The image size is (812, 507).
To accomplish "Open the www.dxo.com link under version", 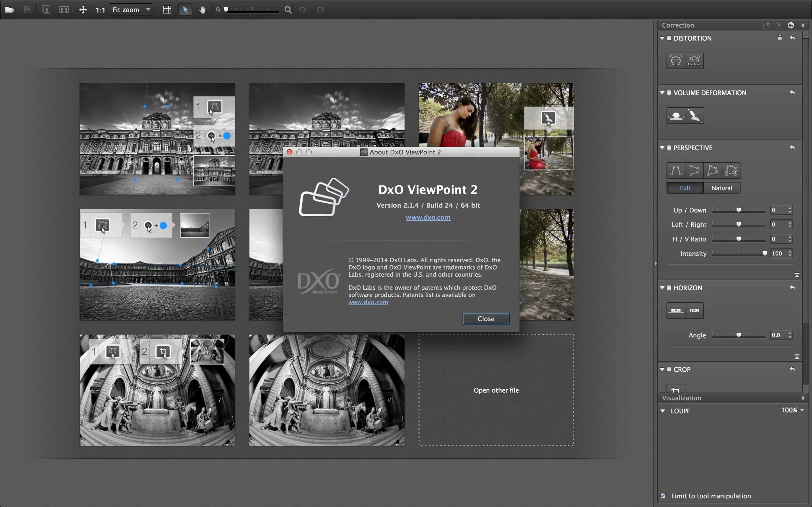I will point(428,217).
